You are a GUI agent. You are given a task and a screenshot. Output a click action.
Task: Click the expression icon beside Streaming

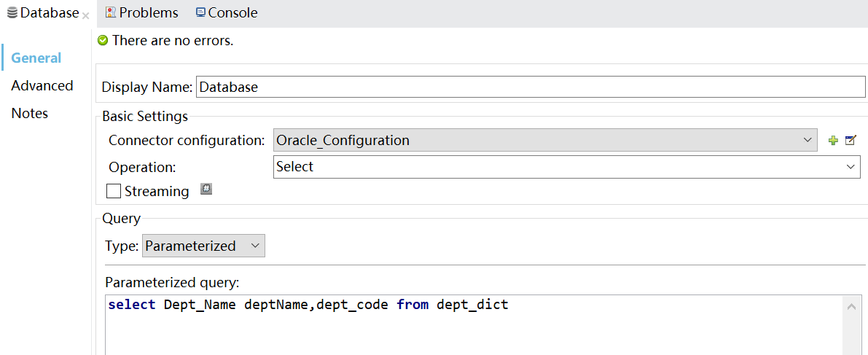(206, 190)
